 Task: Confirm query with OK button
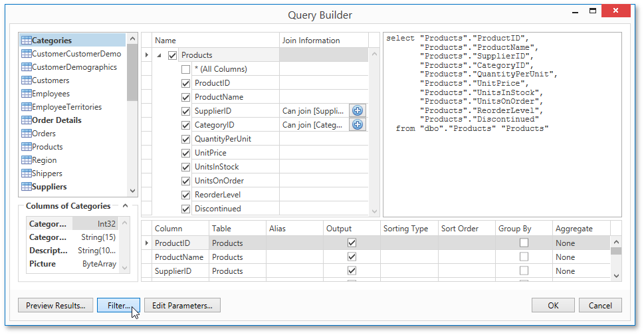coord(553,306)
